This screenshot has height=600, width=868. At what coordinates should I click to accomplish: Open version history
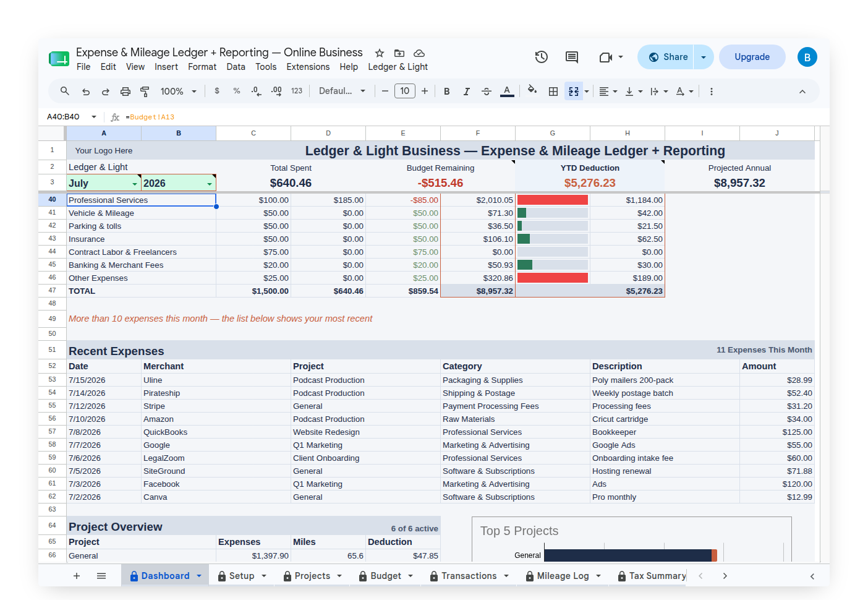pos(542,57)
